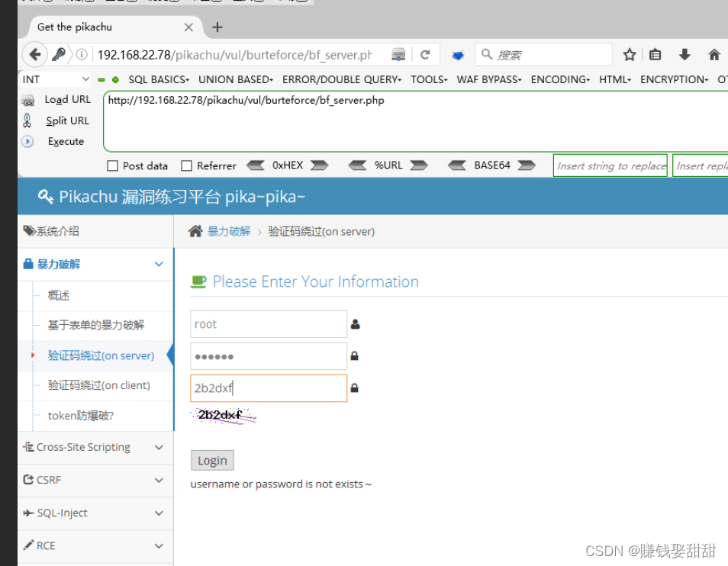
Task: Reload the page with refresh icon
Action: click(425, 55)
